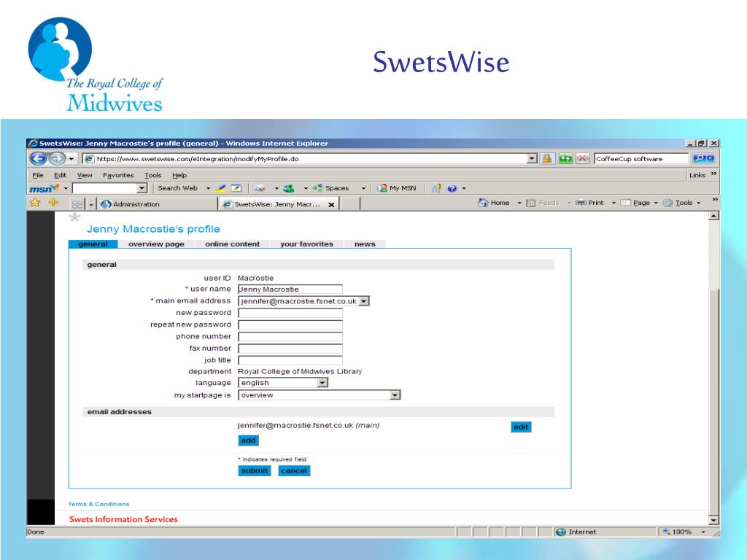Click the Feeds icon in command bar

pos(531,203)
